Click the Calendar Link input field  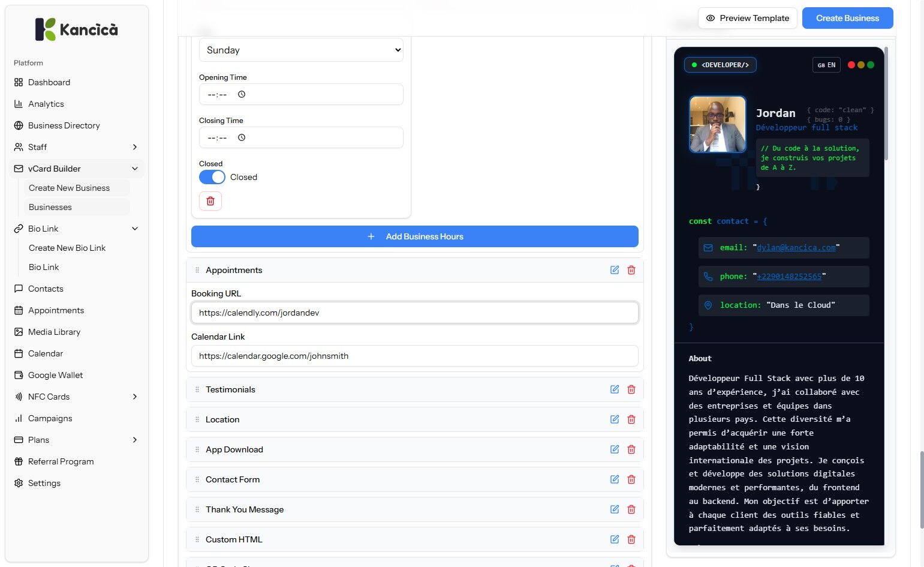click(x=415, y=356)
